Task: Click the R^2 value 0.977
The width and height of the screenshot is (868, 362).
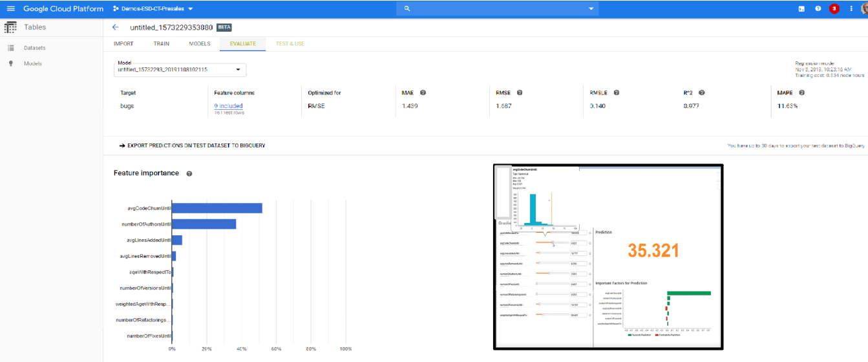Action: point(692,106)
